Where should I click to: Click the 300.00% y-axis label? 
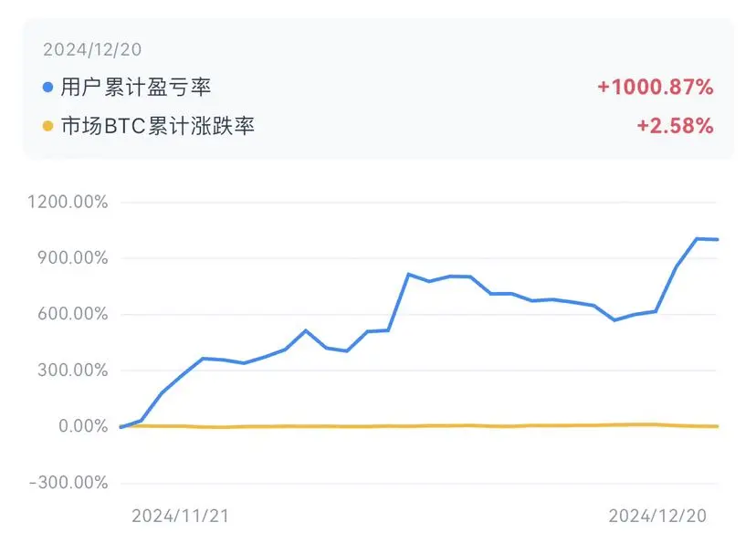point(73,371)
